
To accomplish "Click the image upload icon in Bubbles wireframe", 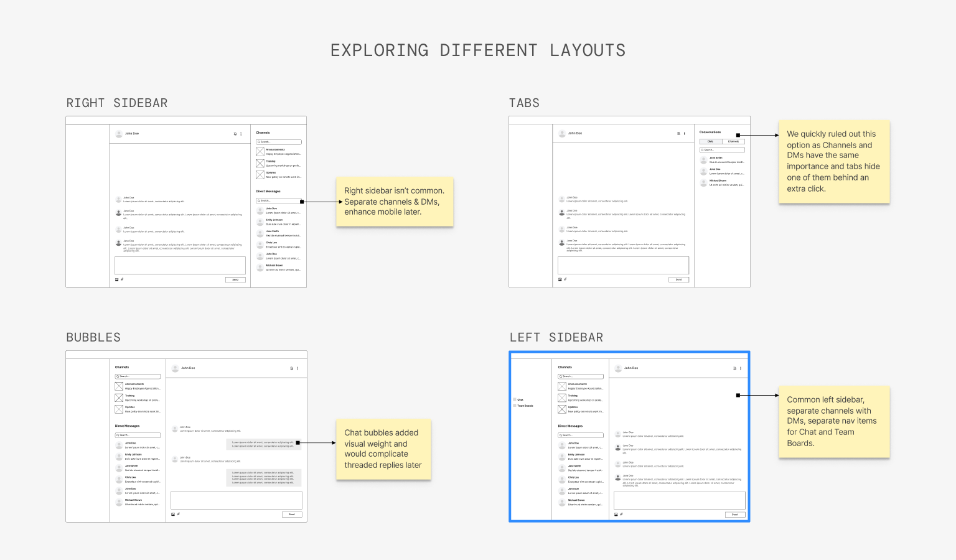I will (x=173, y=514).
